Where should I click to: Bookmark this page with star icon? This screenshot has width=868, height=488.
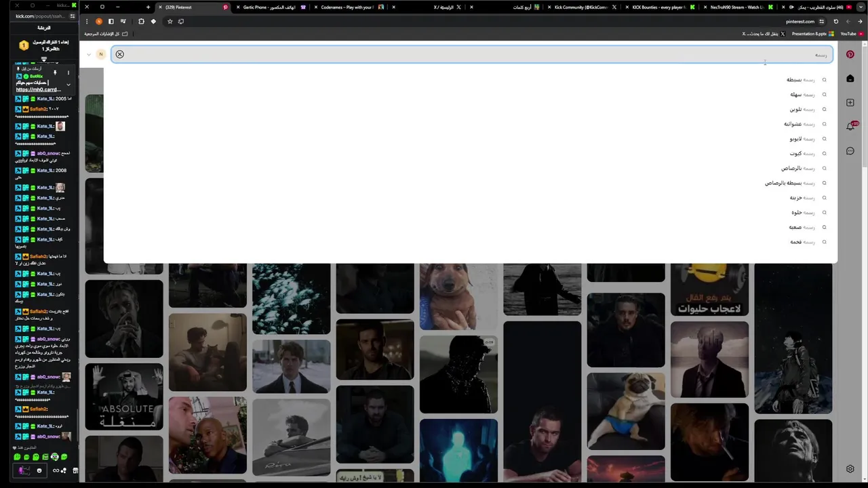point(170,21)
